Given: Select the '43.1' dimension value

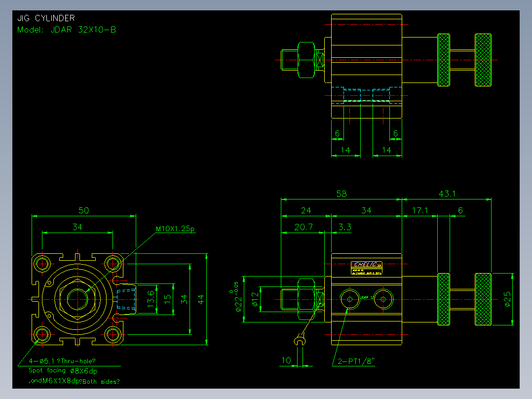Looking at the screenshot, I should click(447, 194).
